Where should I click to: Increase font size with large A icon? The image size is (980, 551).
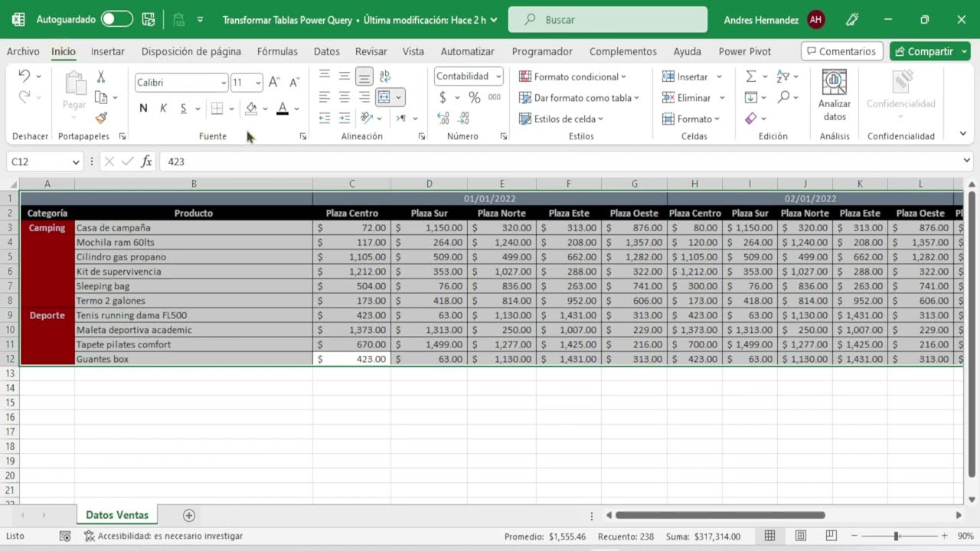tap(274, 82)
